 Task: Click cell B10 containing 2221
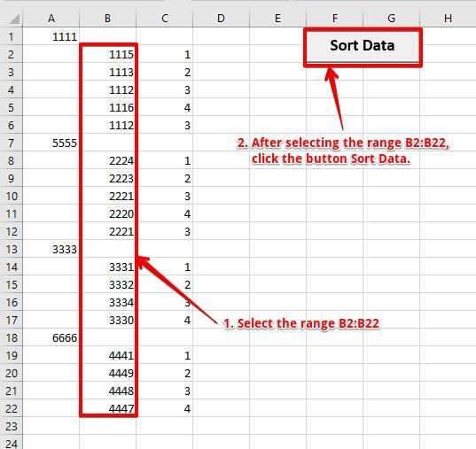click(108, 196)
